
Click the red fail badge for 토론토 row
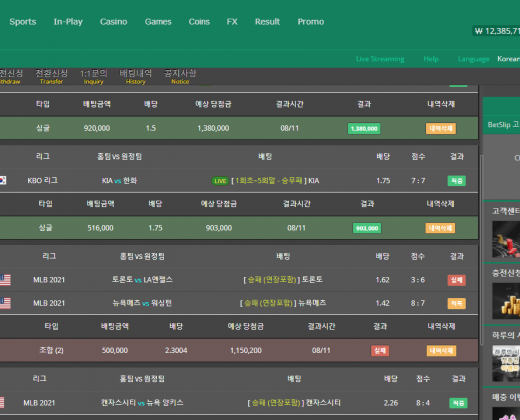point(456,280)
